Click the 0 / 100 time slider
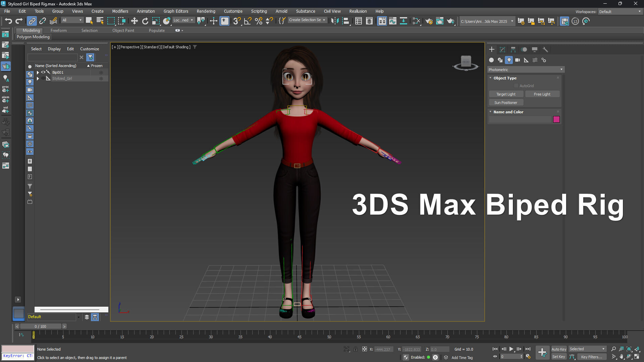The width and height of the screenshot is (644, 362). 41,326
